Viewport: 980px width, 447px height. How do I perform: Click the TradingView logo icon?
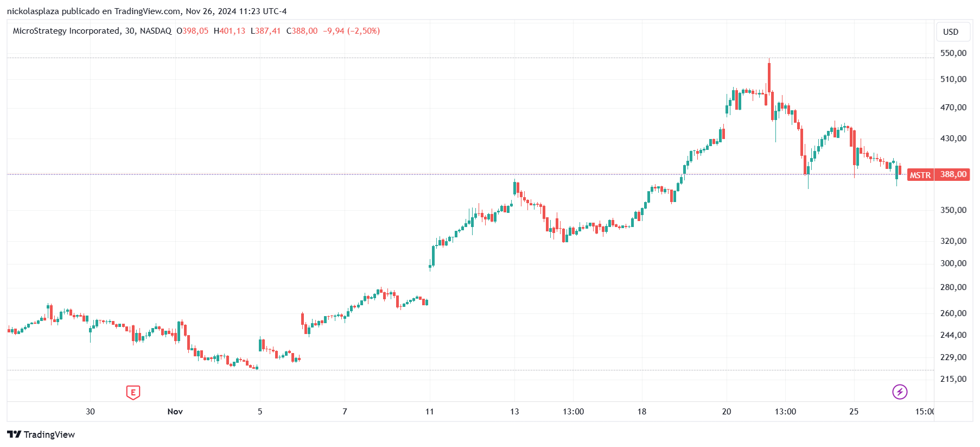(x=14, y=435)
